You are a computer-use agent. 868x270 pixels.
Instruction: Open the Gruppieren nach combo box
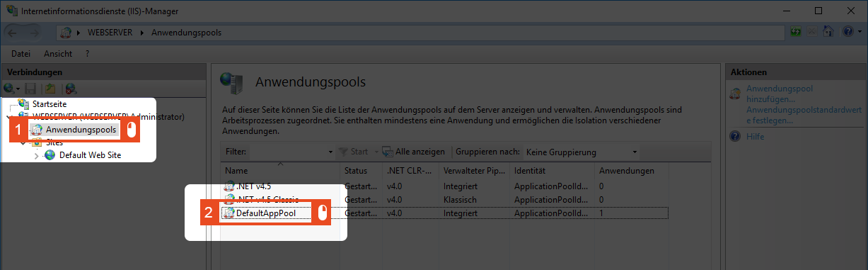pyautogui.click(x=581, y=152)
